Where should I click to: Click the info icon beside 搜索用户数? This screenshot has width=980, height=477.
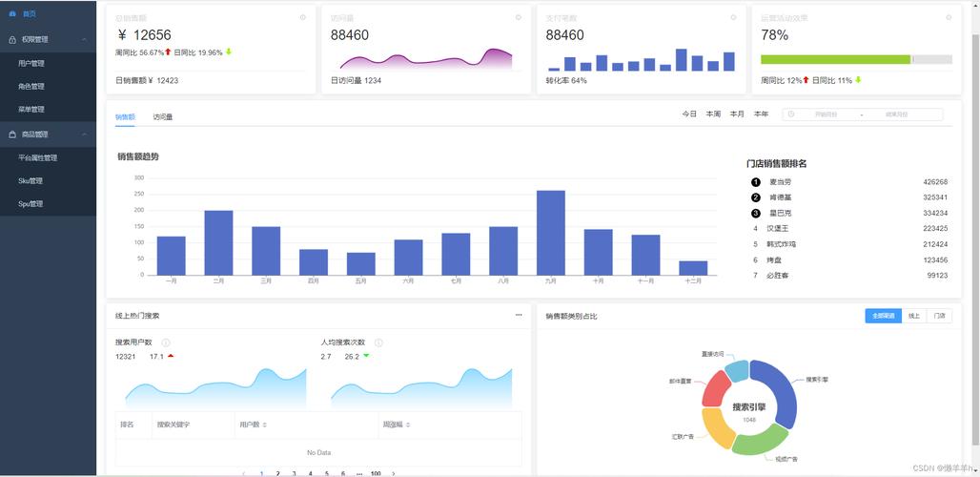[166, 342]
